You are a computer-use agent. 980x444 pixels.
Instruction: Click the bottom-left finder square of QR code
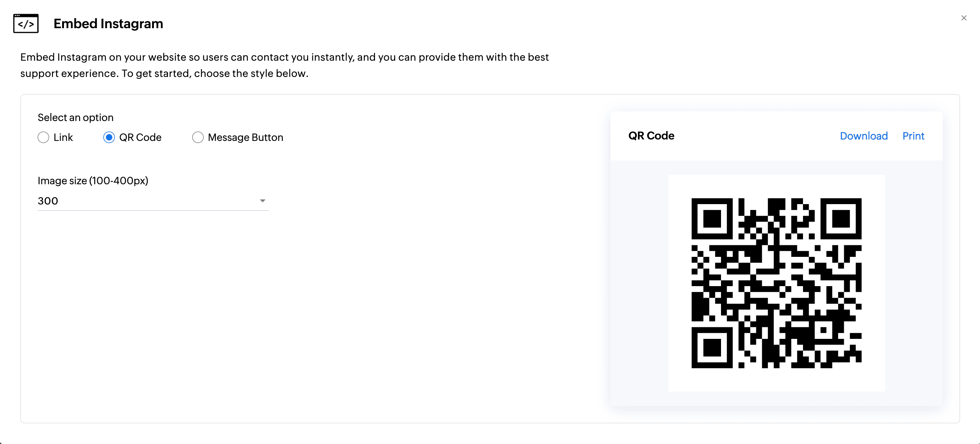coord(712,348)
